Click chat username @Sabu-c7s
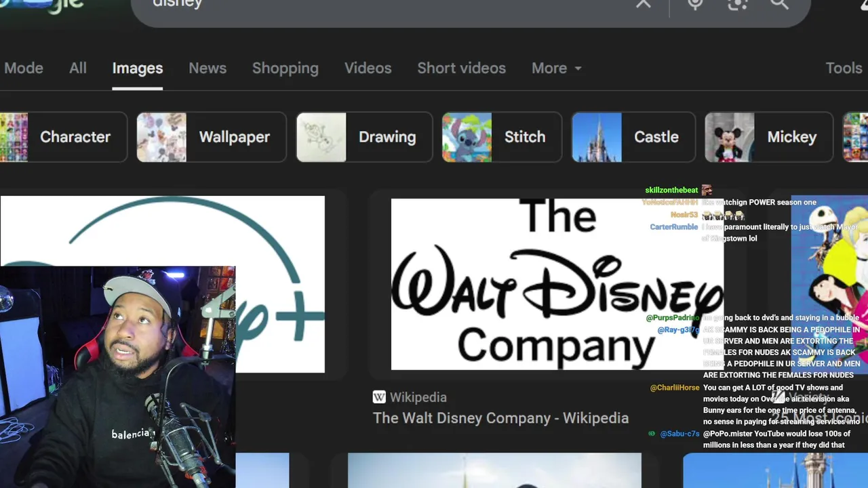868x488 pixels. click(x=679, y=434)
